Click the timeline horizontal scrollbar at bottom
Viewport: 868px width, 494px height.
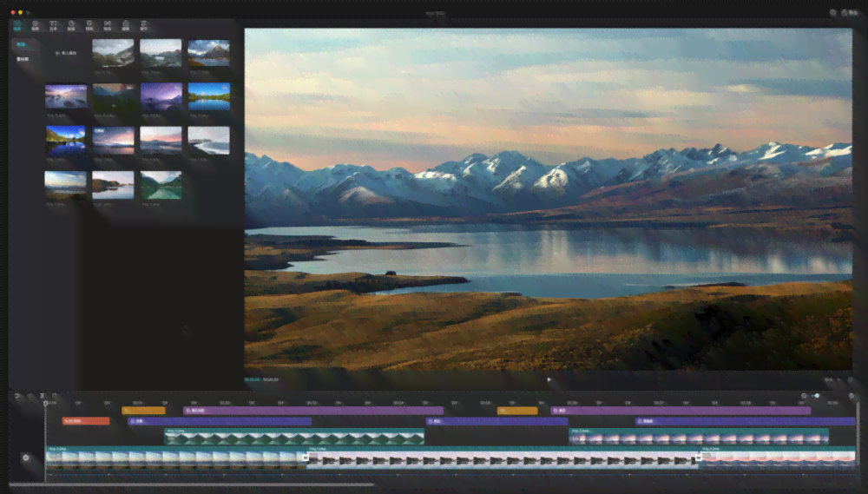tap(192, 485)
